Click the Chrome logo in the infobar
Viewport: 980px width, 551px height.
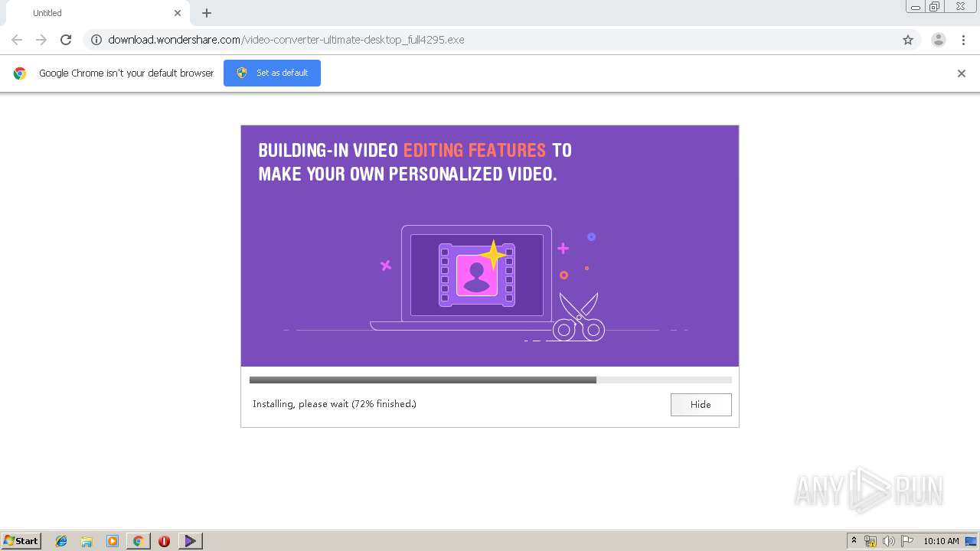point(20,73)
